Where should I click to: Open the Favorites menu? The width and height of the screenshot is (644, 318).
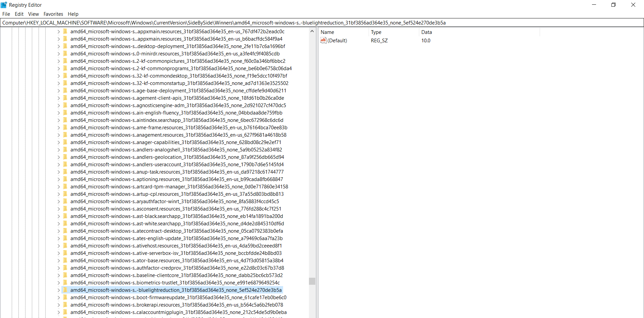(53, 14)
